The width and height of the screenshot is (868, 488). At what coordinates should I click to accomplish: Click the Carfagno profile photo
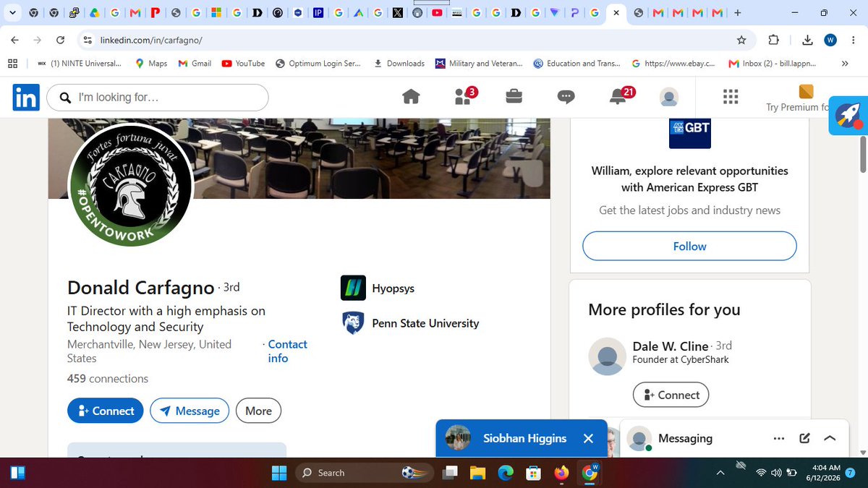pos(131,185)
